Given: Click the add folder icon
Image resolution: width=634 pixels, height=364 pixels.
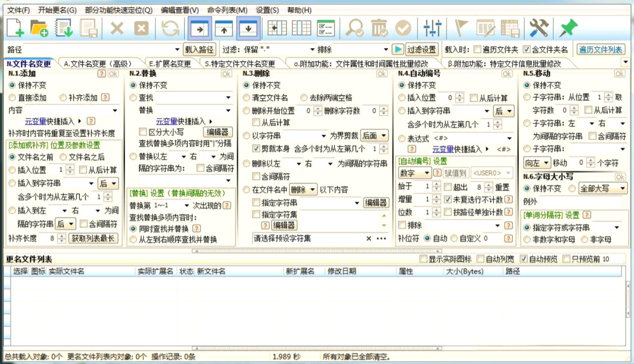Looking at the screenshot, I should coord(39,28).
